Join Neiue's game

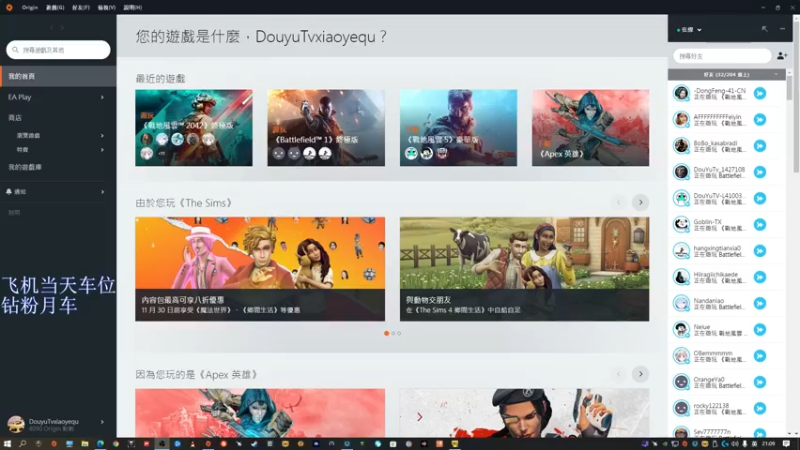coord(760,330)
